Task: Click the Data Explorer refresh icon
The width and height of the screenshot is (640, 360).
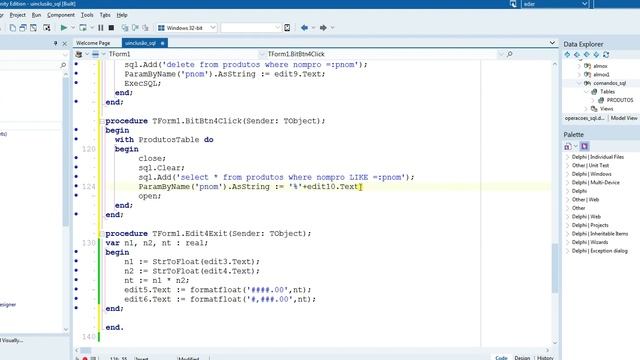Action: click(606, 54)
